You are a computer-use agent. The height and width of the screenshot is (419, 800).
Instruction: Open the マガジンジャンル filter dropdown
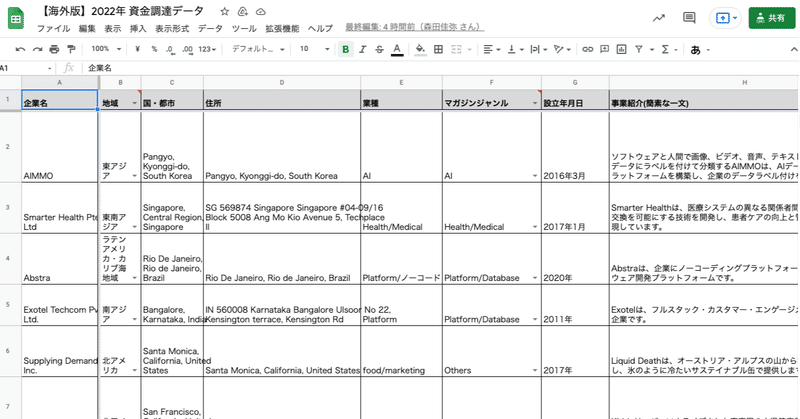pos(535,103)
